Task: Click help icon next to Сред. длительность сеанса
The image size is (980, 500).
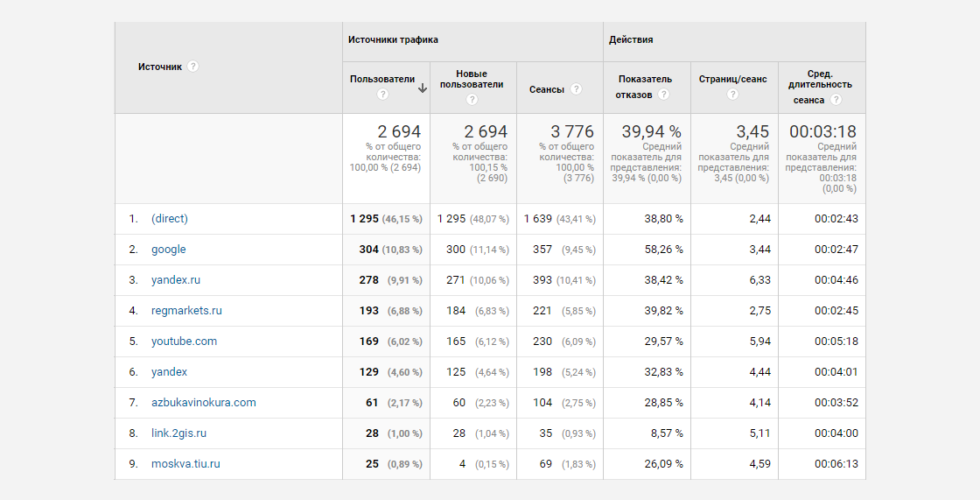Action: (836, 100)
